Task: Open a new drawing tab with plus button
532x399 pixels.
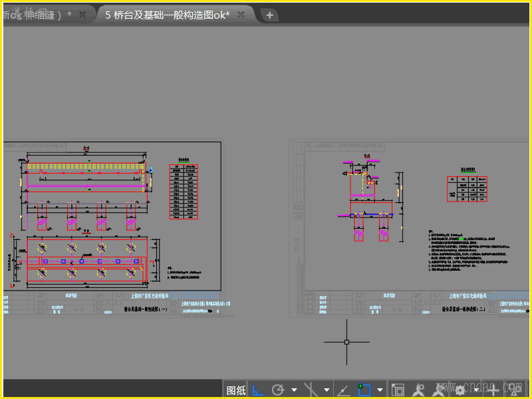Action: (x=269, y=15)
